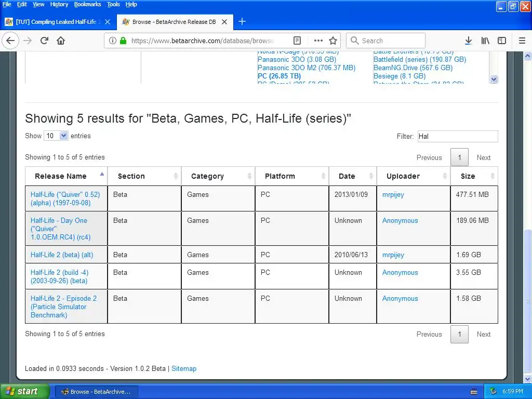
Task: Sort table by Platform column
Action: [292, 176]
